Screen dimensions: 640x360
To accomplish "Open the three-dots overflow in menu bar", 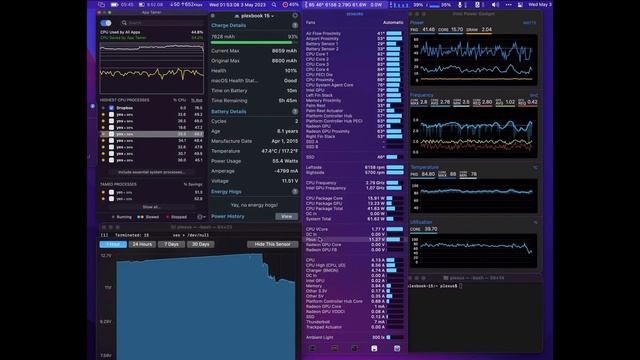I will point(508,4).
